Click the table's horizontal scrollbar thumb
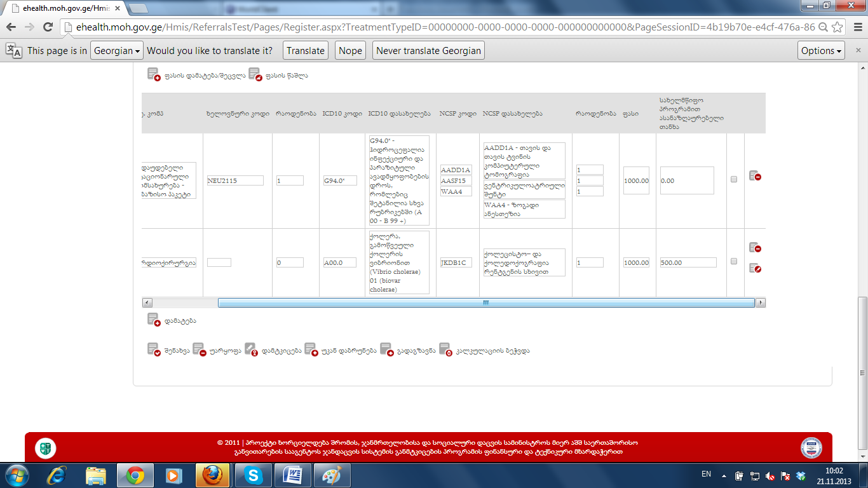Viewport: 868px width, 488px height. (x=485, y=303)
